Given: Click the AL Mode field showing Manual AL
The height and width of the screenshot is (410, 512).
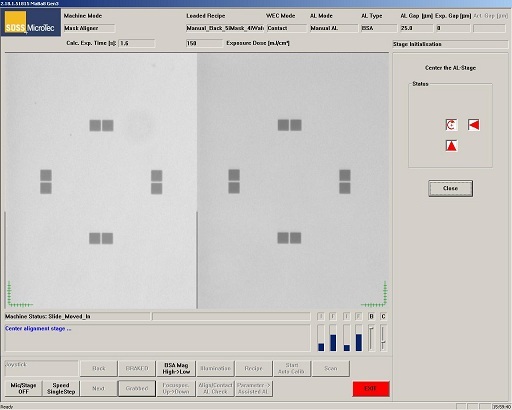Looking at the screenshot, I should [334, 28].
